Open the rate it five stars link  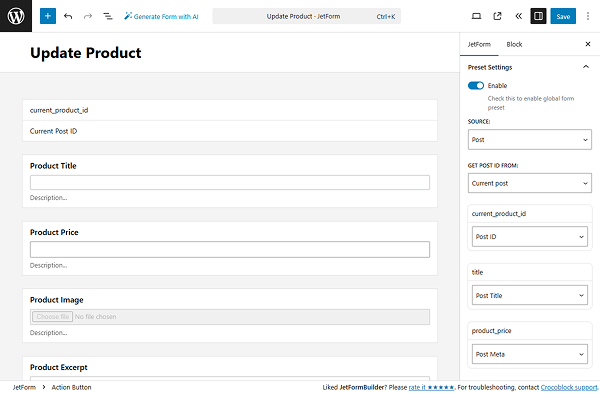click(431, 387)
